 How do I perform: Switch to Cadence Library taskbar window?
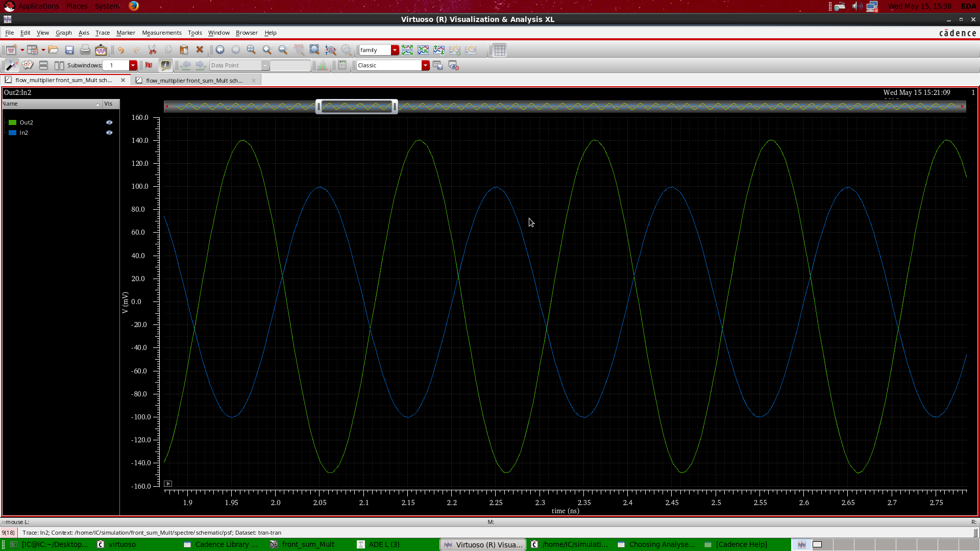coord(227,544)
